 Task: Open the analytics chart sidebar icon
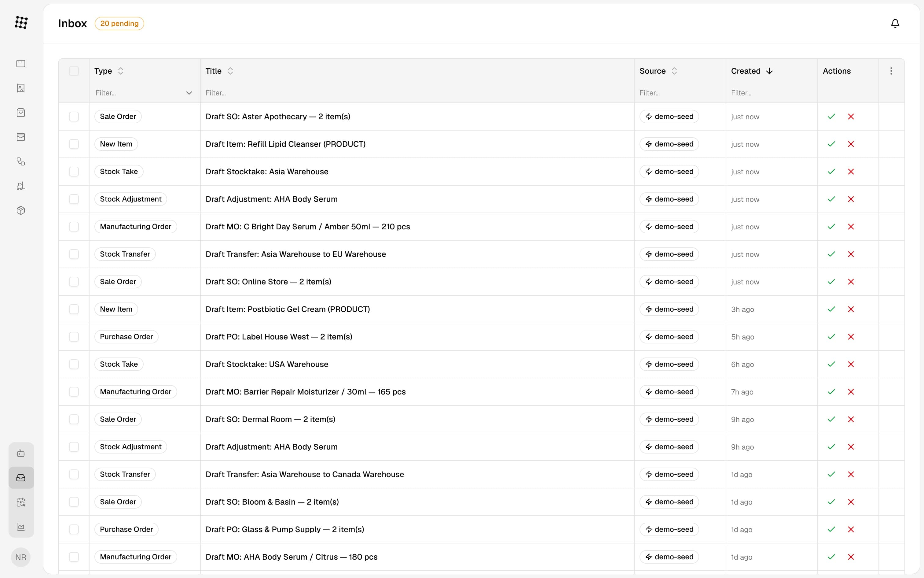pyautogui.click(x=21, y=527)
